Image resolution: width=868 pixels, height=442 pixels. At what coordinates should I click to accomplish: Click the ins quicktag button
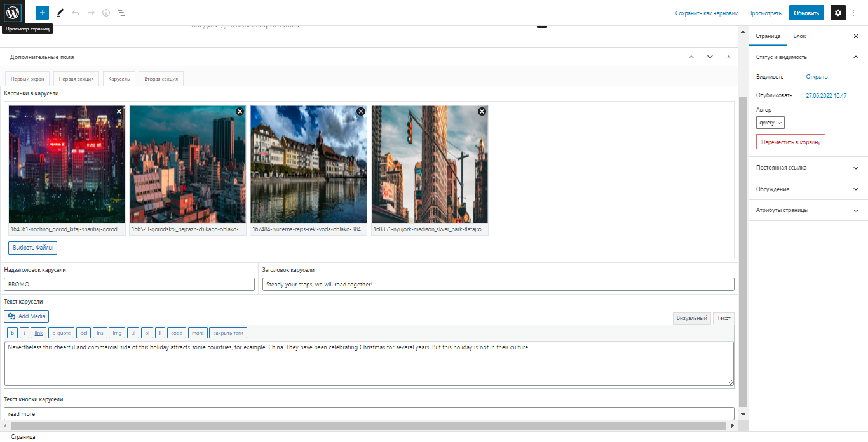pyautogui.click(x=100, y=333)
